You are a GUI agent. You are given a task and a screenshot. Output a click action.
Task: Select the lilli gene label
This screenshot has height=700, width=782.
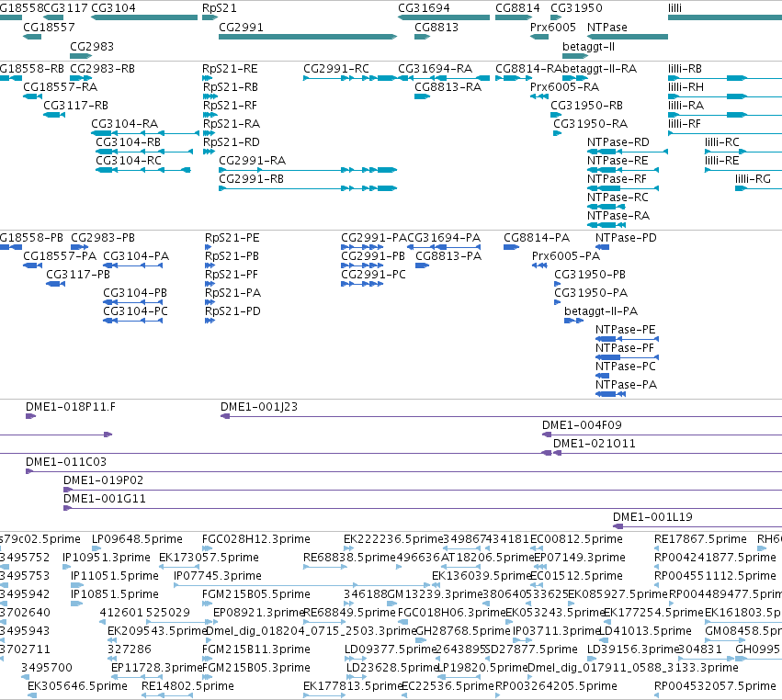coord(674,8)
